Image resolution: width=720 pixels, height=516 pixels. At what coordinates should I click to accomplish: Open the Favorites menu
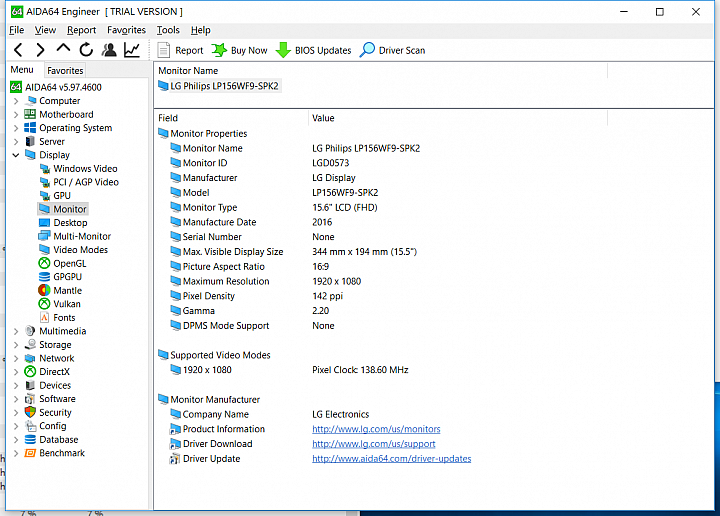126,30
